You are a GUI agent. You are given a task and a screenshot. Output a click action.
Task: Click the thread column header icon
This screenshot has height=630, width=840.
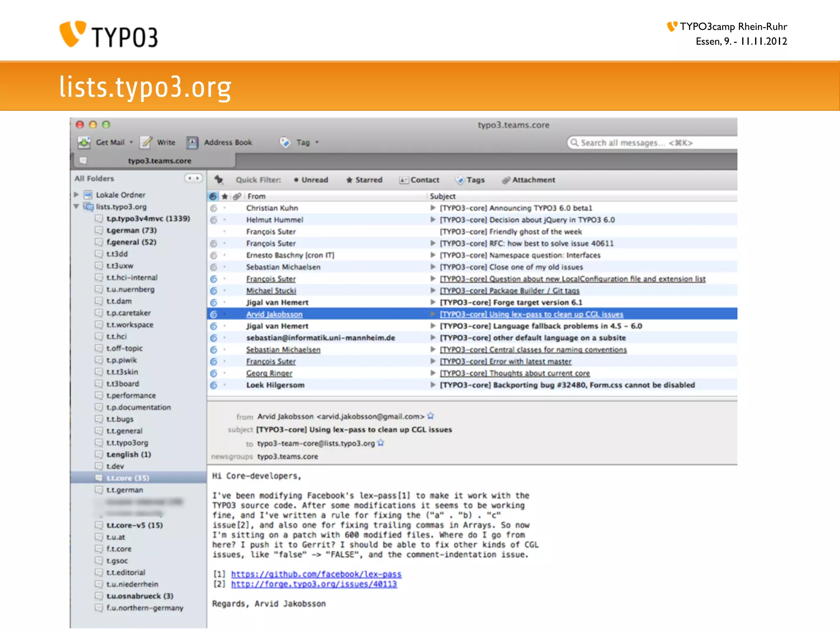click(x=213, y=196)
